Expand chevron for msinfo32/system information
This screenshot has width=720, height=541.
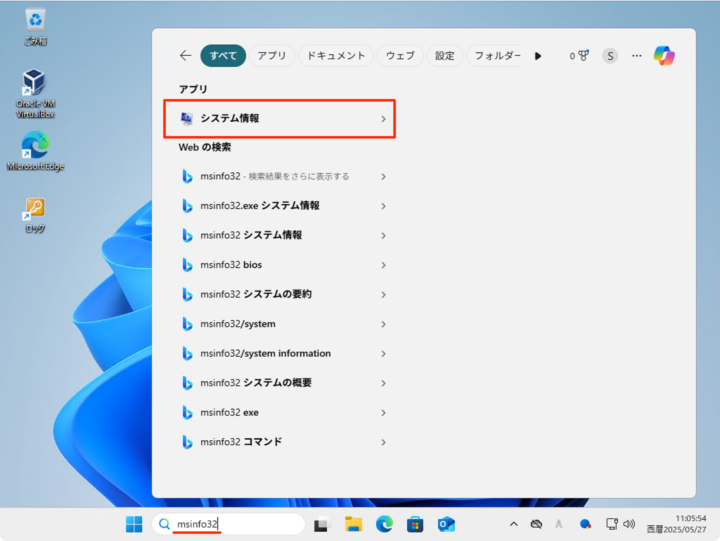click(x=383, y=354)
